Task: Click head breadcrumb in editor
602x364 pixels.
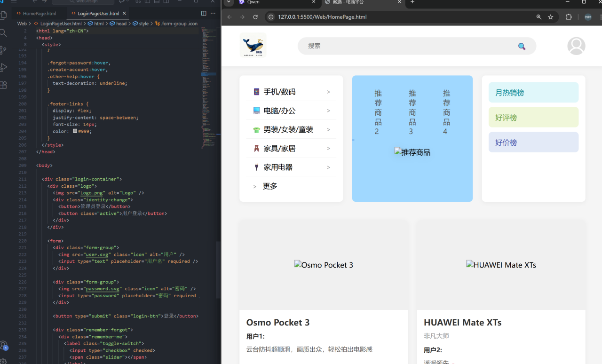Action: coord(119,24)
